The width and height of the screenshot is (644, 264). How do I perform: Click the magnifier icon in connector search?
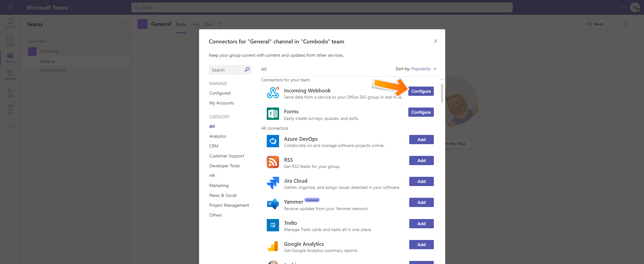point(247,70)
